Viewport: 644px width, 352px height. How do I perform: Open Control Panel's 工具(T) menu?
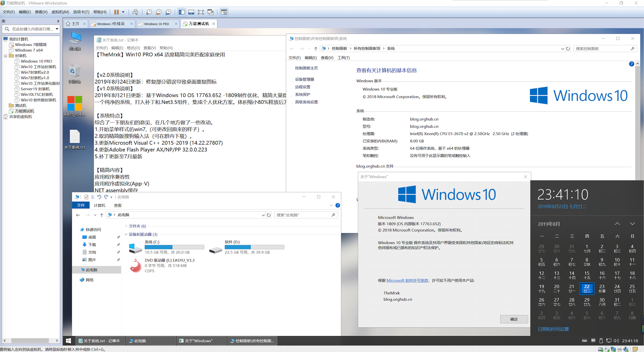(343, 58)
